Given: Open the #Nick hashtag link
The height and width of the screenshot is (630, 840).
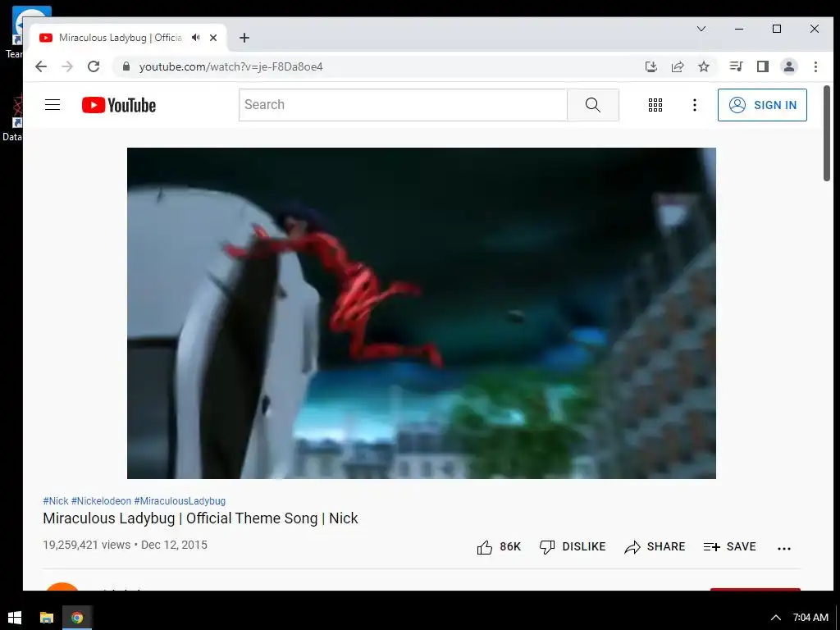Looking at the screenshot, I should pyautogui.click(x=56, y=501).
